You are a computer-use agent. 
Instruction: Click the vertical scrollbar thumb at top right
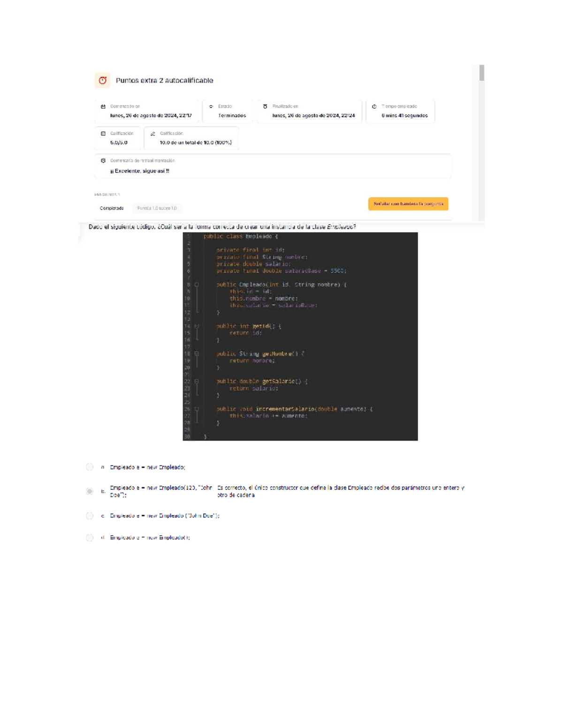[x=481, y=73]
